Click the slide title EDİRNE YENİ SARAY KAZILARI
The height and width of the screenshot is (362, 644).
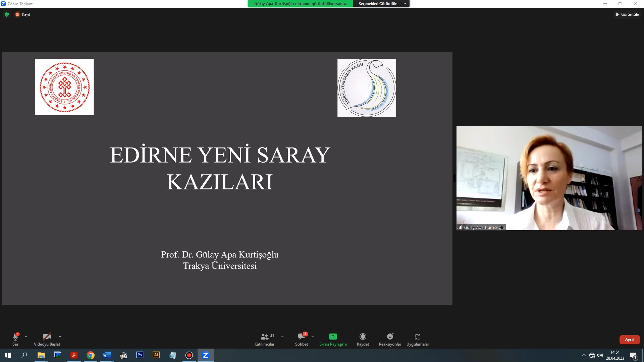220,168
